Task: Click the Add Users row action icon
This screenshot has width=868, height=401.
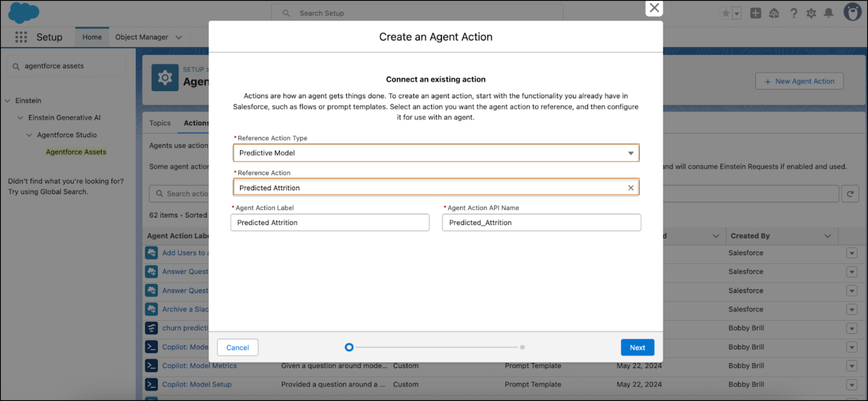Action: tap(151, 253)
